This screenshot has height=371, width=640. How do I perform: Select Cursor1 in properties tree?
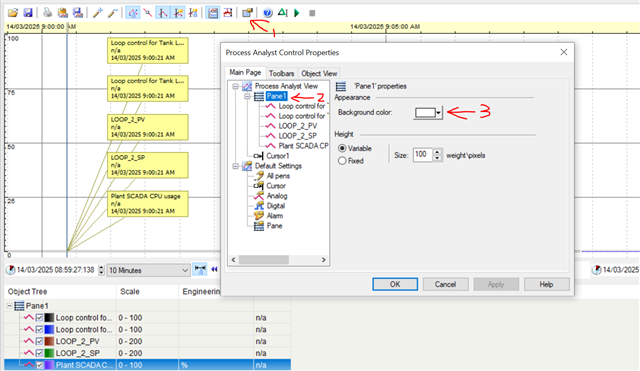(x=278, y=156)
